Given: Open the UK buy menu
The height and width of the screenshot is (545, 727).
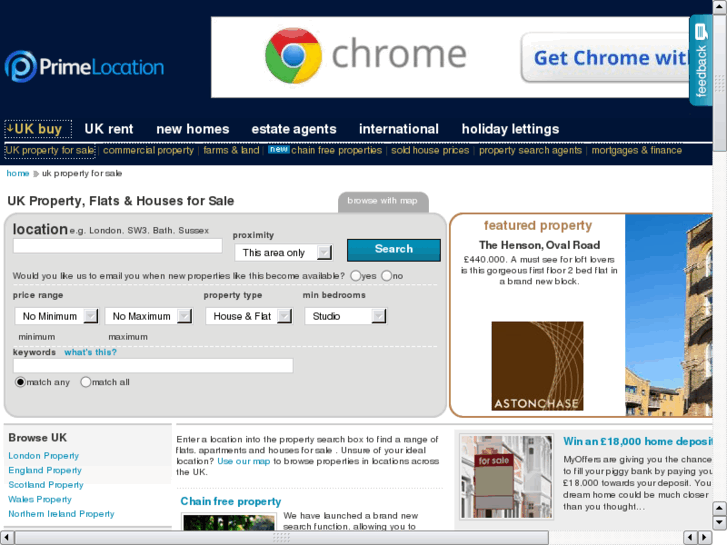Looking at the screenshot, I should coord(38,128).
